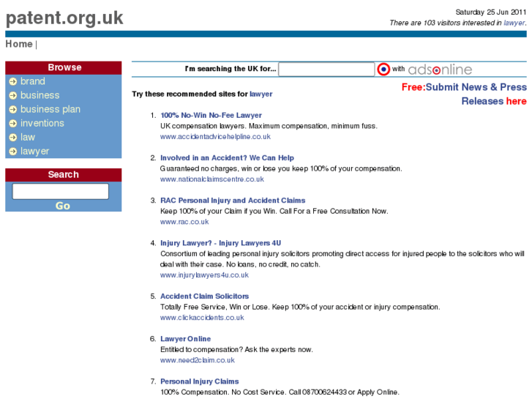Viewport: 532px width, 399px height.
Task: Open 'Injury Lawyer? - Injury Lawyers 4U'
Action: 220,243
